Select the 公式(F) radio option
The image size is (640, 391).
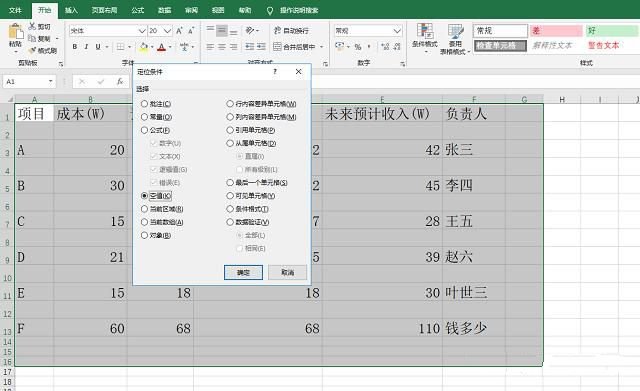pos(144,130)
